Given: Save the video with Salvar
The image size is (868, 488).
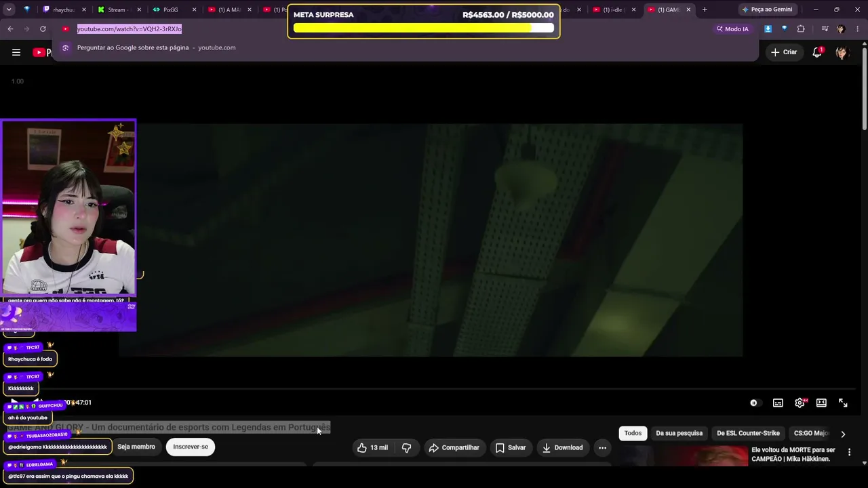Looking at the screenshot, I should (x=511, y=447).
